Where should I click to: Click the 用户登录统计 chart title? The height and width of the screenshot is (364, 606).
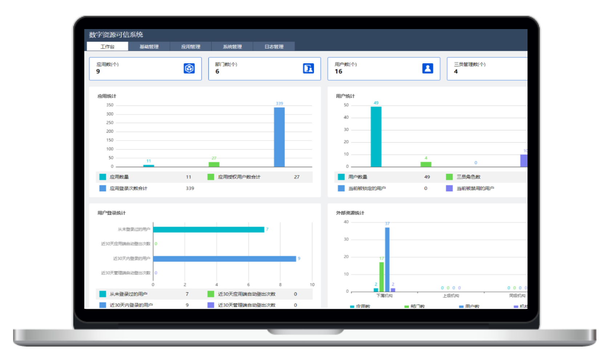[x=112, y=213]
